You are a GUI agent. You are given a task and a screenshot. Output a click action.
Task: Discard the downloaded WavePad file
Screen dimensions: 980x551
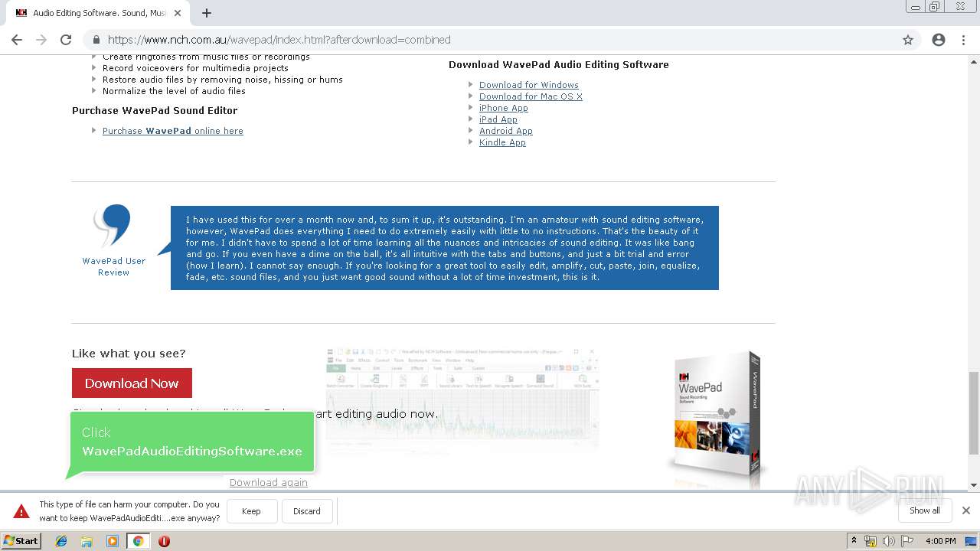[307, 511]
